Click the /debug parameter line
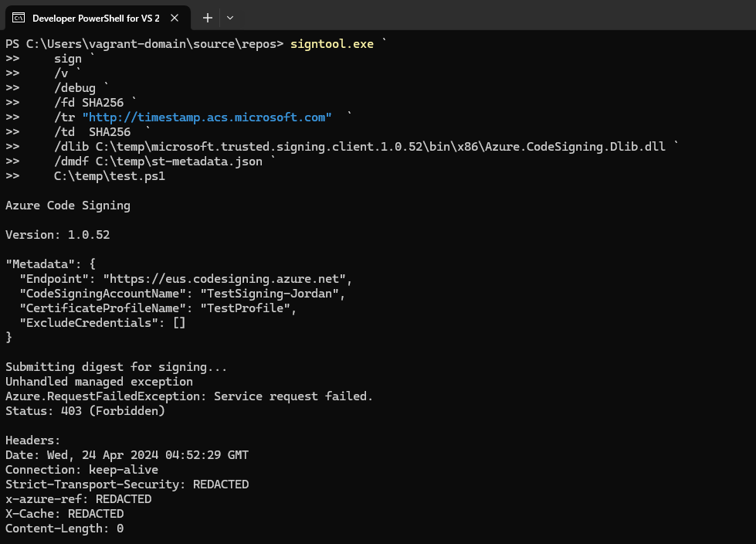 pos(75,88)
